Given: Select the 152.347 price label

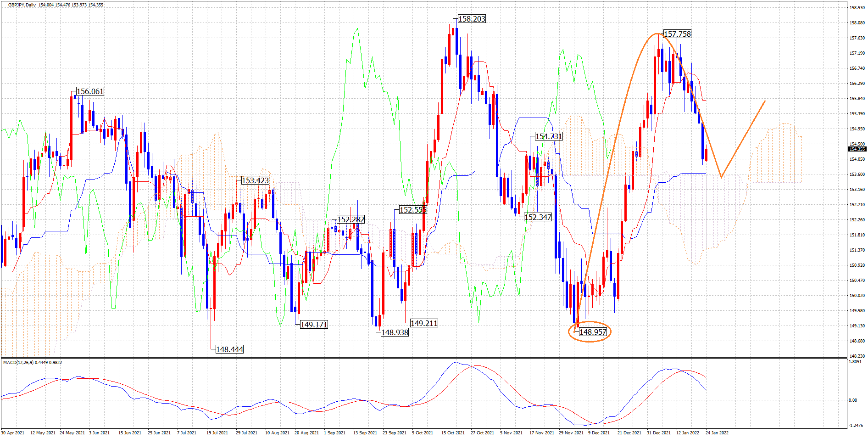Looking at the screenshot, I should click(538, 217).
